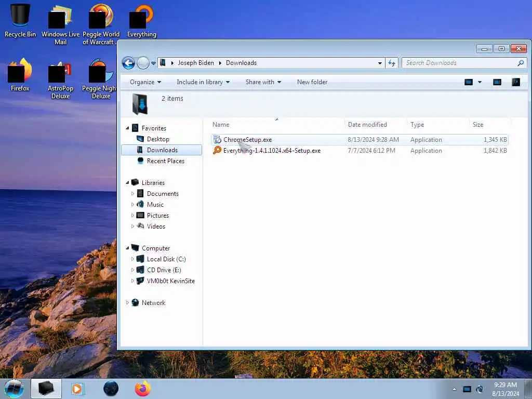Open more view options dropdown arrow
The image size is (532, 399).
480,82
